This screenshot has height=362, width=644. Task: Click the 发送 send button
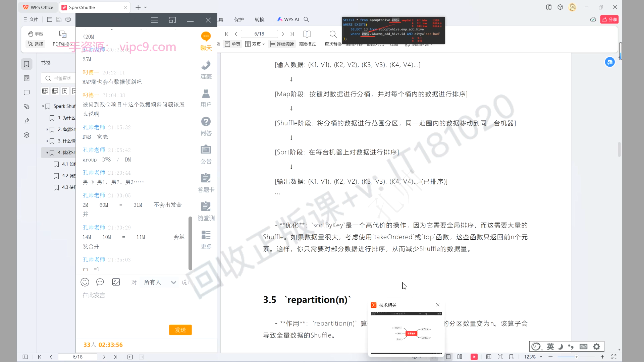click(180, 330)
